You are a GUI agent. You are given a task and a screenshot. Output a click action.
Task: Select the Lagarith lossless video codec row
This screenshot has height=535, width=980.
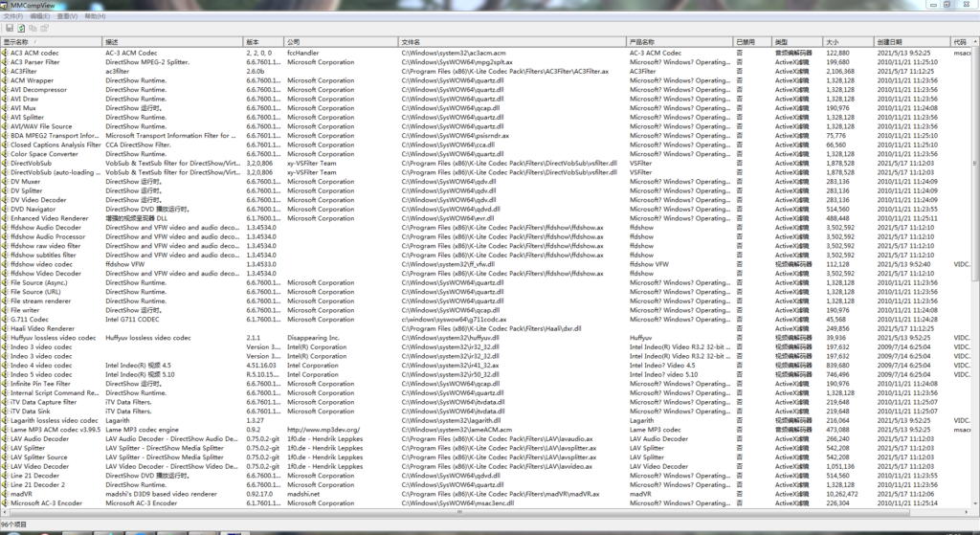pyautogui.click(x=486, y=420)
